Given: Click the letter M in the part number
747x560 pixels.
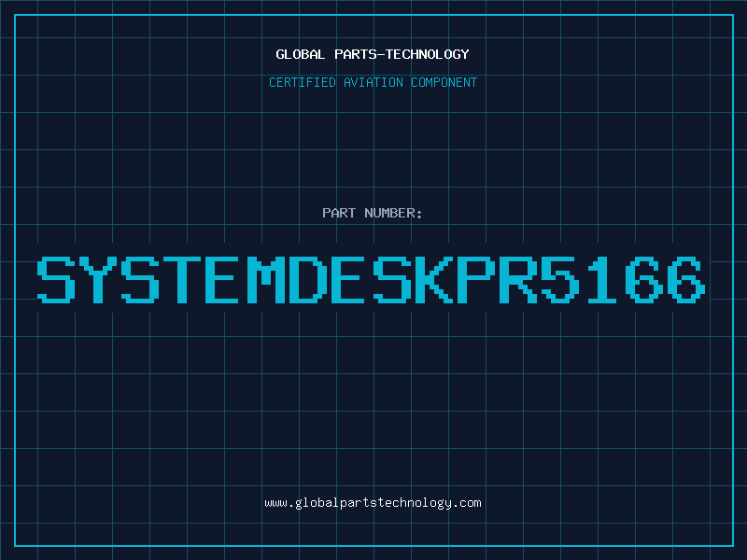Looking at the screenshot, I should pos(266,279).
